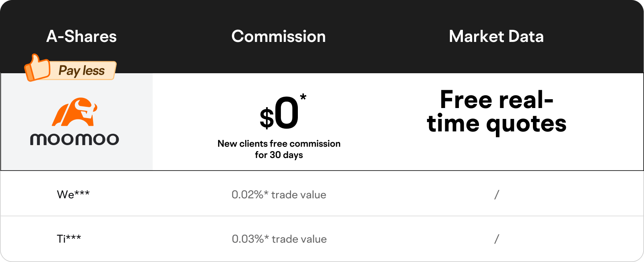Click the slash in We*** Market Data cell

point(497,195)
